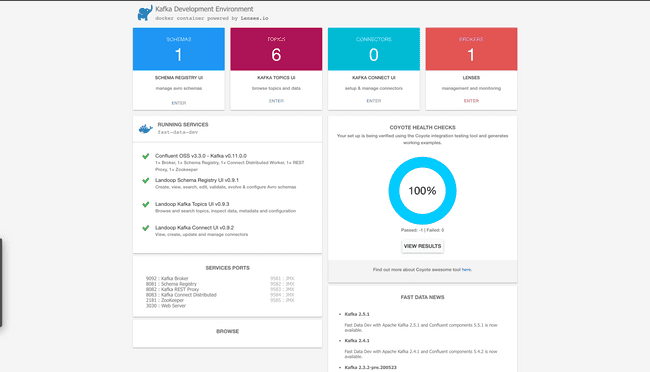Open Kafka Topics UI via ENTER link
The width and height of the screenshot is (650, 372).
point(276,101)
